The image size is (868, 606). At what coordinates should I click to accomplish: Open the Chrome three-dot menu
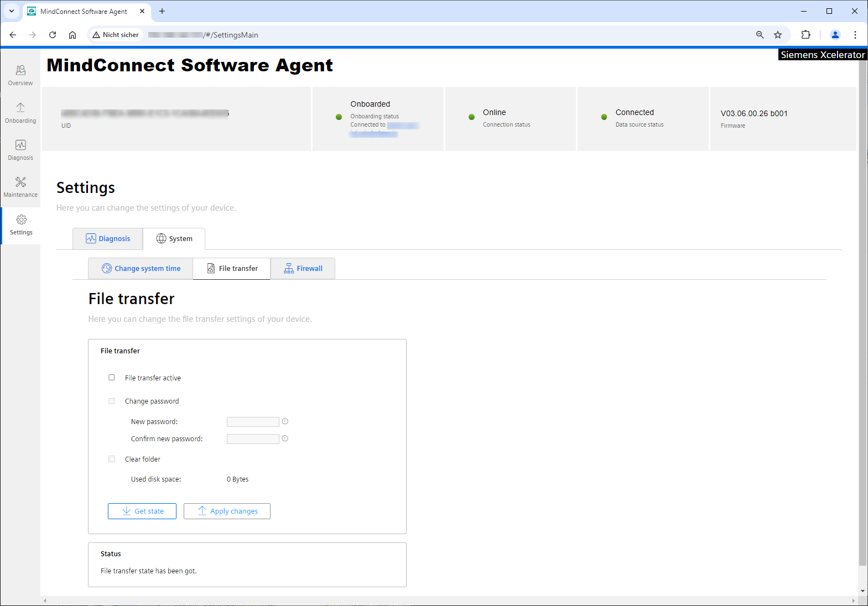855,35
